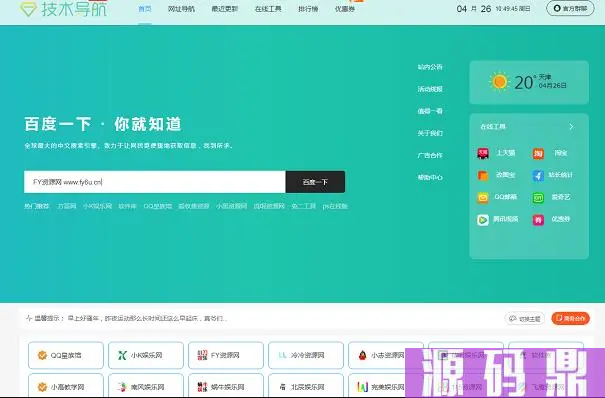
Task: Click the Tmall red icon in tools panel
Action: [x=483, y=153]
